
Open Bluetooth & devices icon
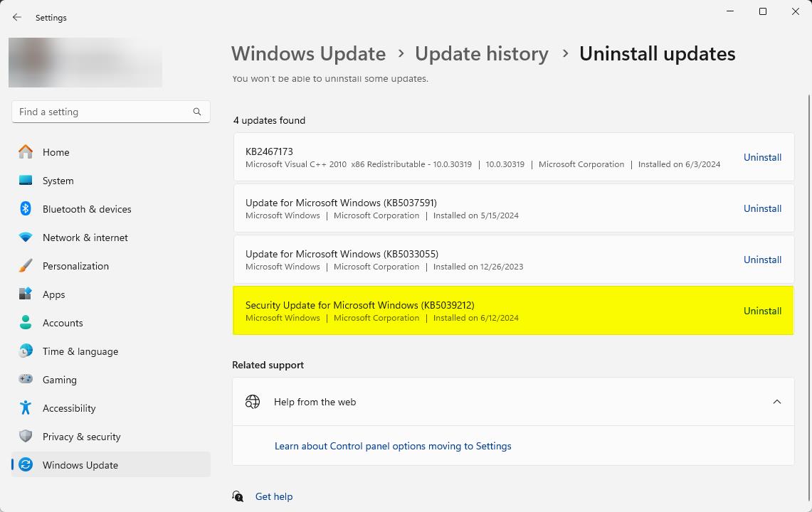(x=26, y=209)
